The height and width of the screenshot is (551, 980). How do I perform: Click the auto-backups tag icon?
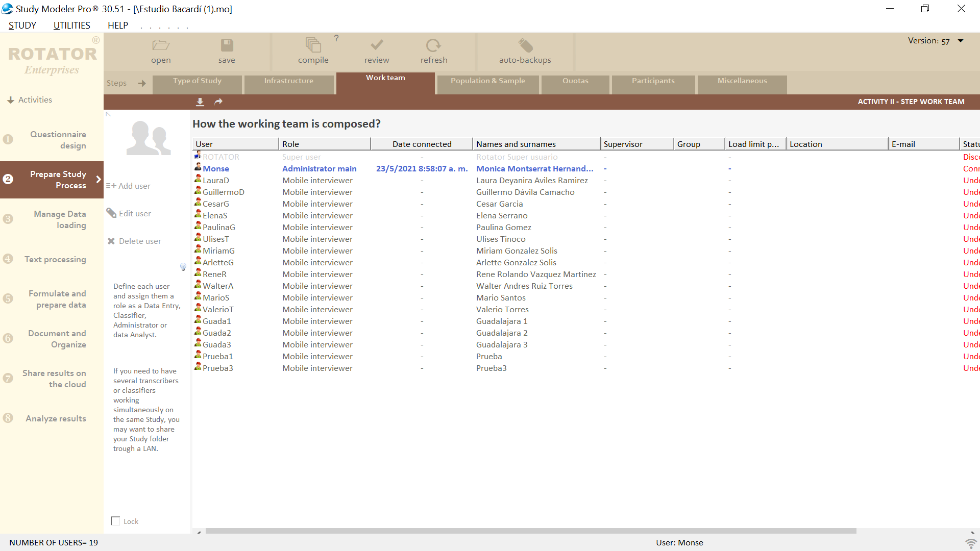tap(525, 45)
